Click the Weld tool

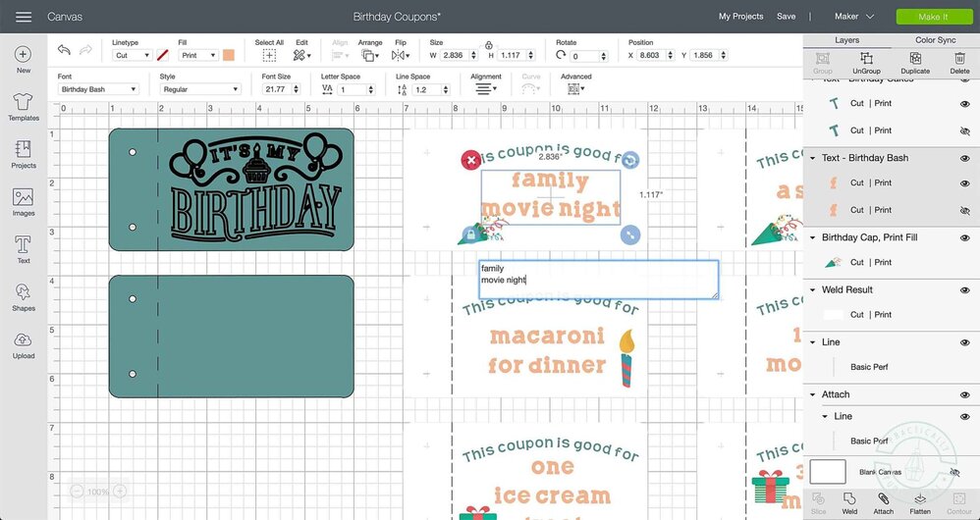(x=849, y=503)
